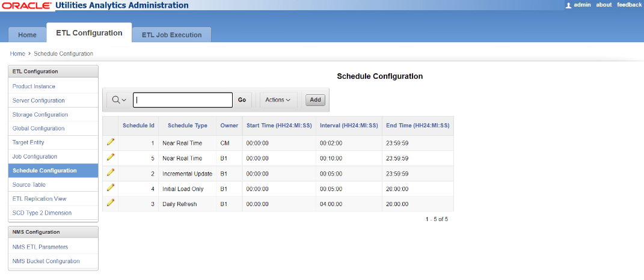This screenshot has height=280, width=644.
Task: Click the Incremental Update cell text
Action: [187, 174]
